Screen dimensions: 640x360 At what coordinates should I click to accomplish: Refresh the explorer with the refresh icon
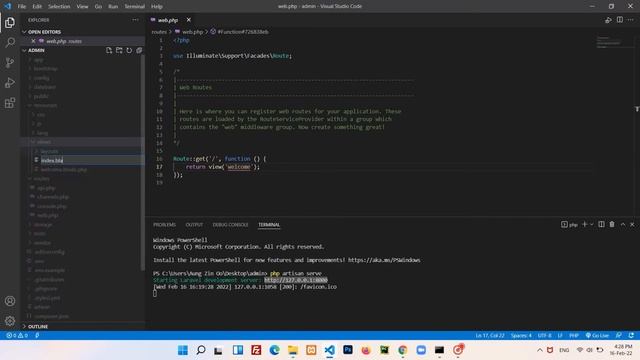(x=129, y=50)
